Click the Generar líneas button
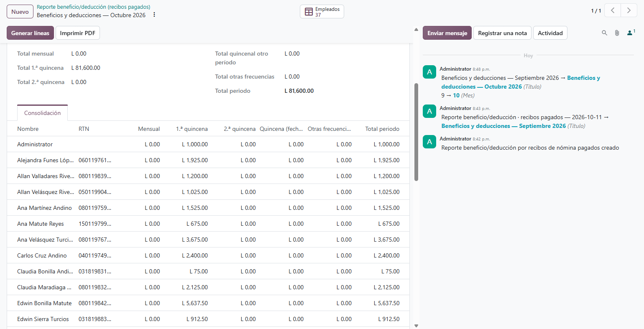The height and width of the screenshot is (329, 644). (x=30, y=33)
